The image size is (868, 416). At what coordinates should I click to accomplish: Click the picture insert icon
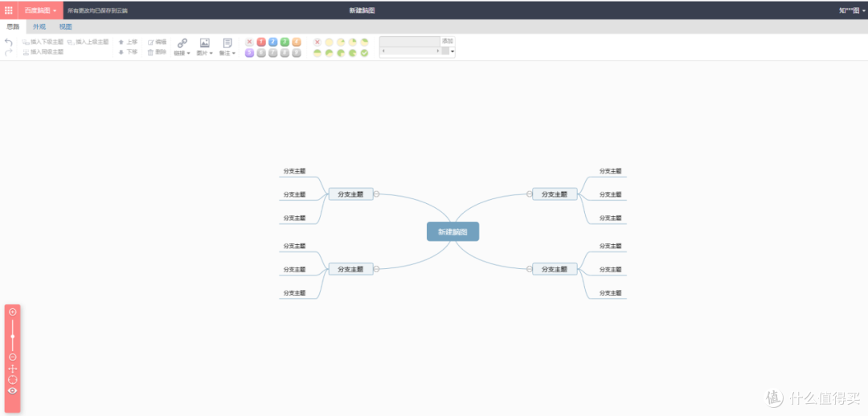[205, 43]
